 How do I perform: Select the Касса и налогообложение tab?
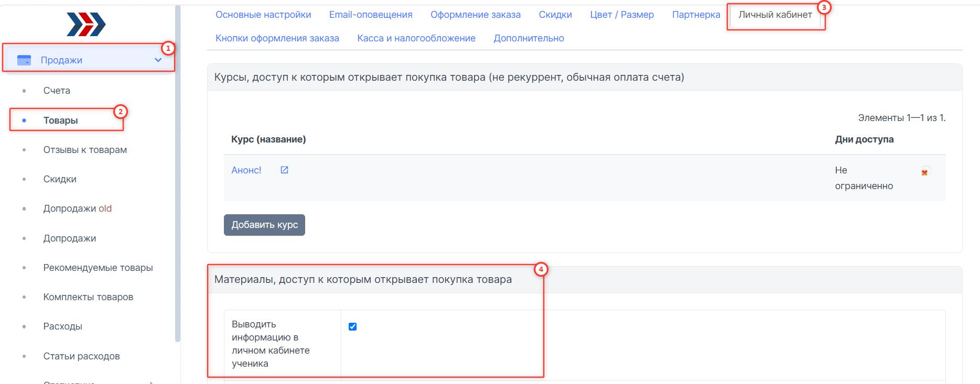[x=416, y=38]
